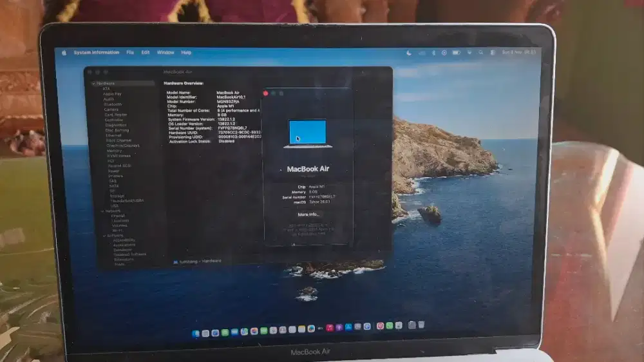The image size is (644, 362).
Task: Select Ethernet in the sidebar
Action: pyautogui.click(x=113, y=136)
